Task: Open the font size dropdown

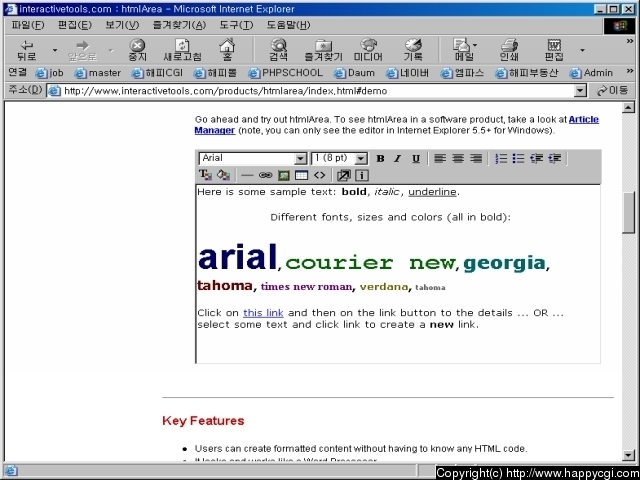Action: [361, 159]
